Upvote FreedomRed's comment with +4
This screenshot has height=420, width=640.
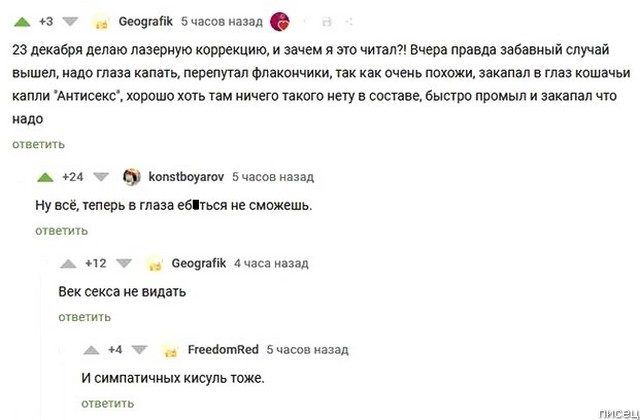click(x=92, y=350)
